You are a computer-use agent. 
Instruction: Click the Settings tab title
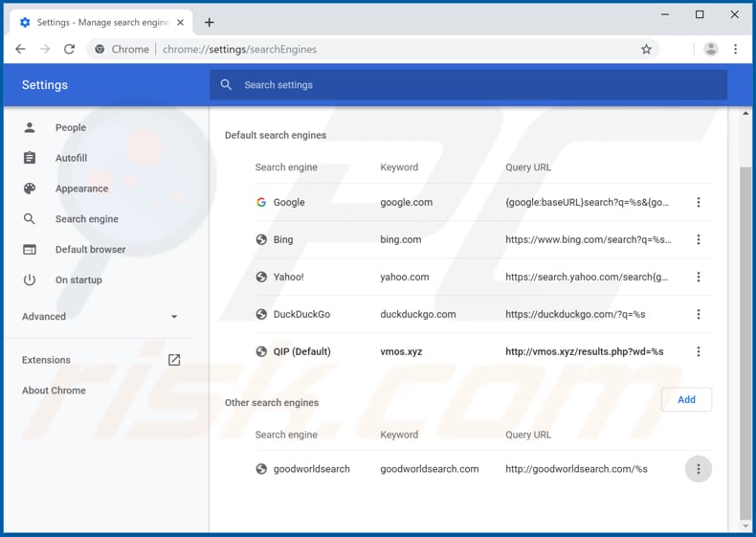(x=102, y=22)
